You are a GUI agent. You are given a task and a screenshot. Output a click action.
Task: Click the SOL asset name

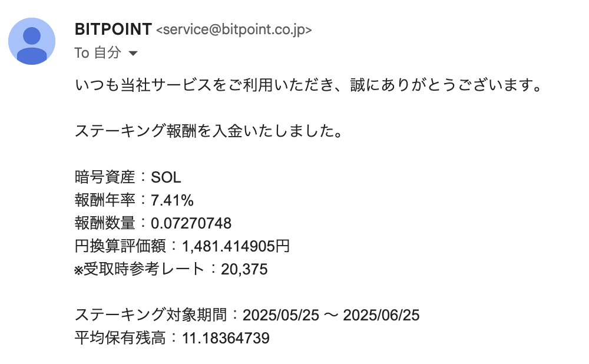(x=166, y=177)
